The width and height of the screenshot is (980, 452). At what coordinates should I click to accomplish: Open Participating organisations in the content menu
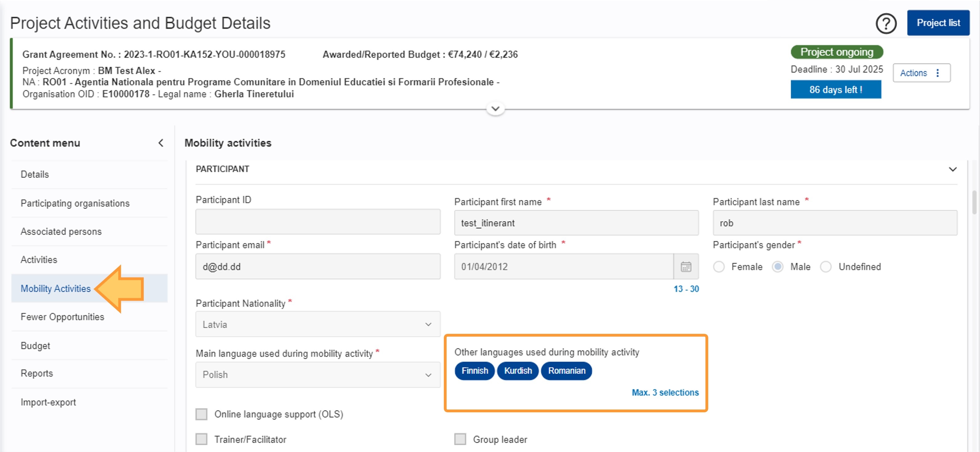(89, 203)
